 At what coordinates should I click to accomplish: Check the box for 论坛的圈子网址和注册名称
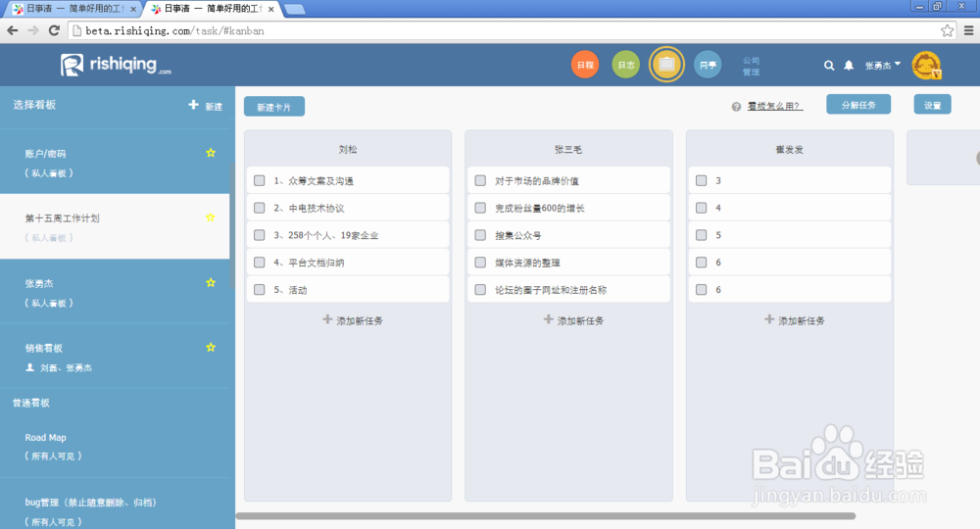pyautogui.click(x=480, y=290)
